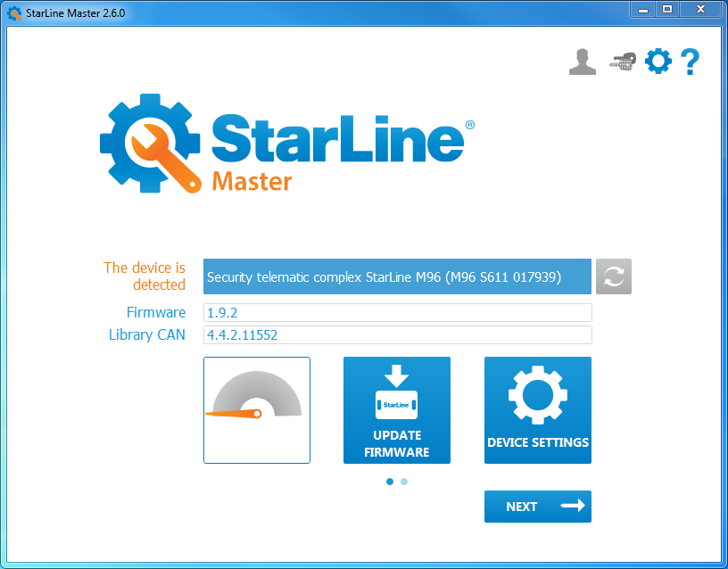Open the user profile icon
Screen dimensions: 728x569
[x=582, y=62]
